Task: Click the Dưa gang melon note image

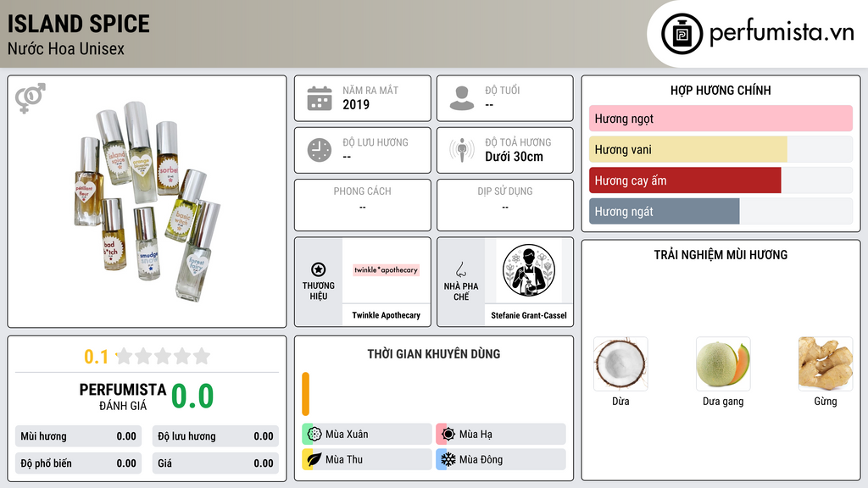Action: pos(723,364)
